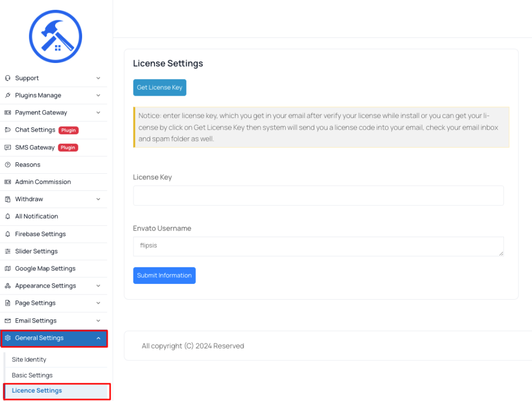Click the General Settings gear icon
The width and height of the screenshot is (532, 401).
(x=8, y=338)
